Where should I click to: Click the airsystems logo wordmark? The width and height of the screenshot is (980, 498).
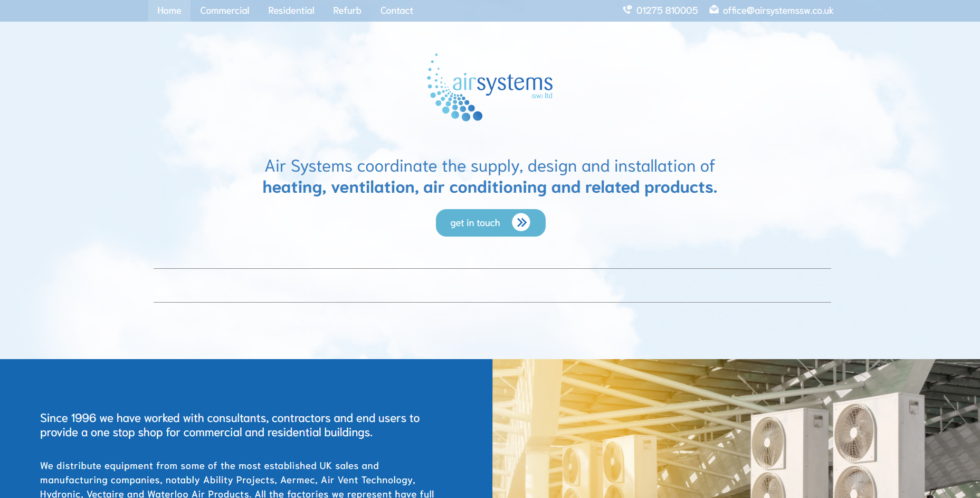pyautogui.click(x=502, y=83)
